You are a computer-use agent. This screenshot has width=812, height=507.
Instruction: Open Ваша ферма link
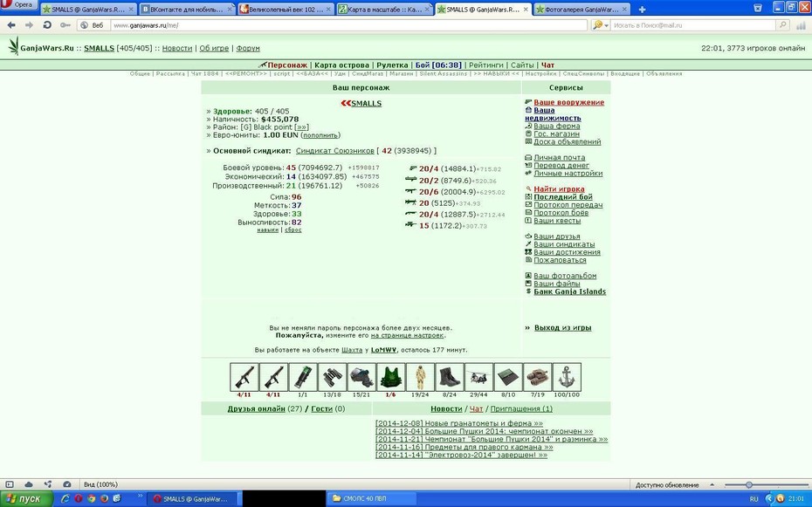click(557, 126)
